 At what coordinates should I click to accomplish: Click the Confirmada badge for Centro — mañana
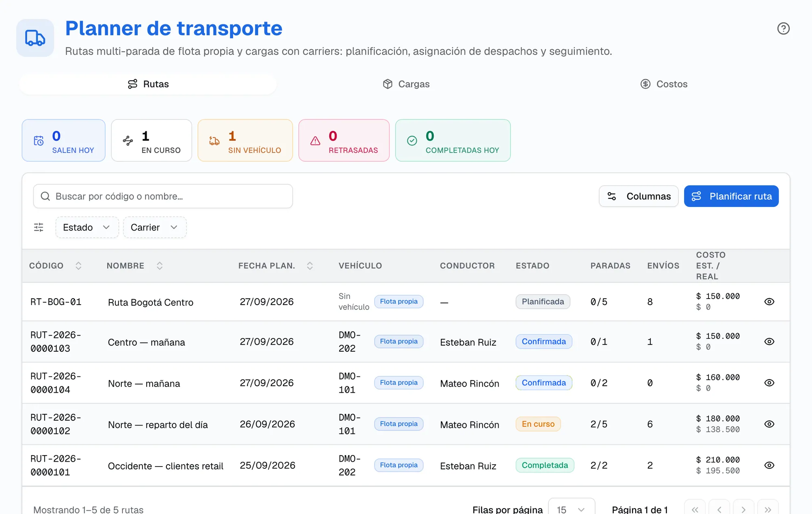click(544, 342)
